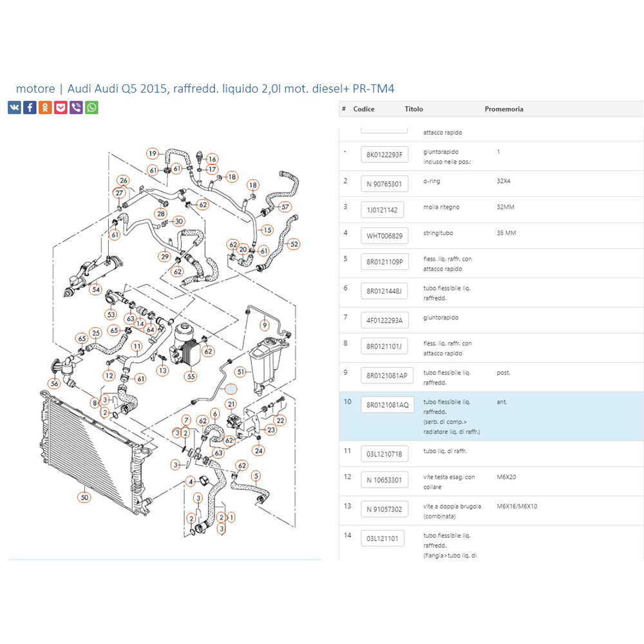Select hose callout 5
644x644 pixels.
tap(256, 476)
